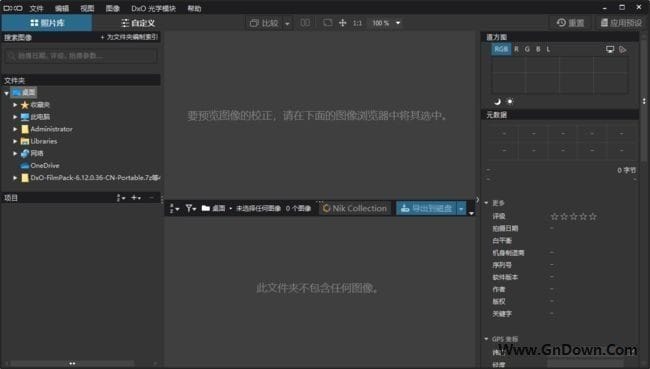Click the OneDrive cloud icon
This screenshot has width=650, height=369.
(25, 165)
